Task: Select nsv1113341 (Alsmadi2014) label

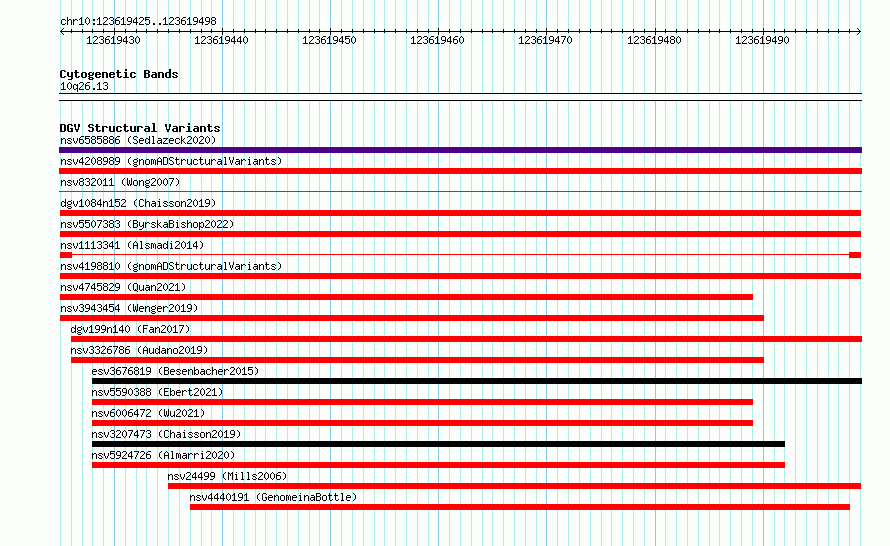Action: tap(132, 245)
